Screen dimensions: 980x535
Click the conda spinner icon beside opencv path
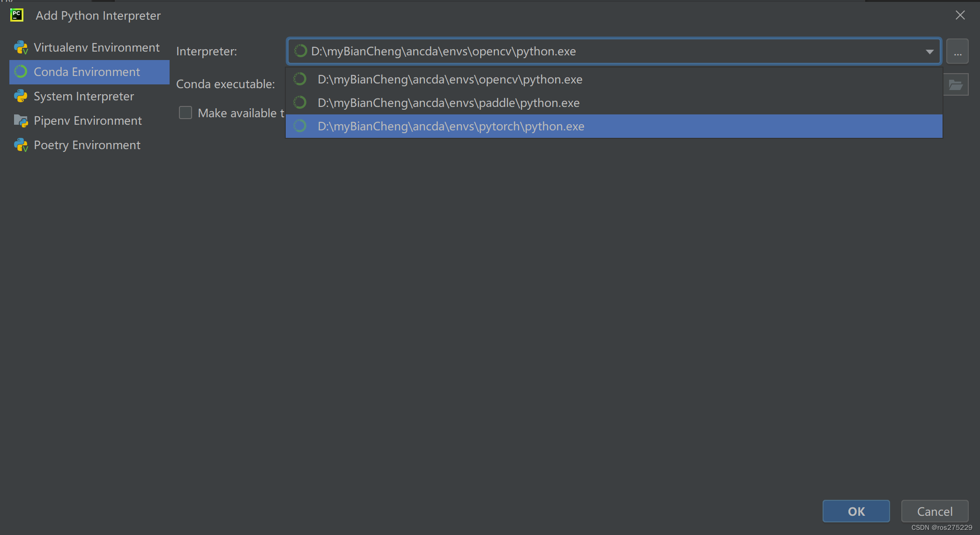(x=300, y=51)
